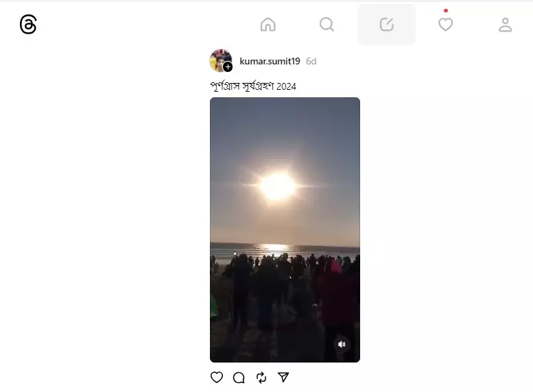The image size is (533, 392).
Task: Open the Search page
Action: tap(327, 25)
